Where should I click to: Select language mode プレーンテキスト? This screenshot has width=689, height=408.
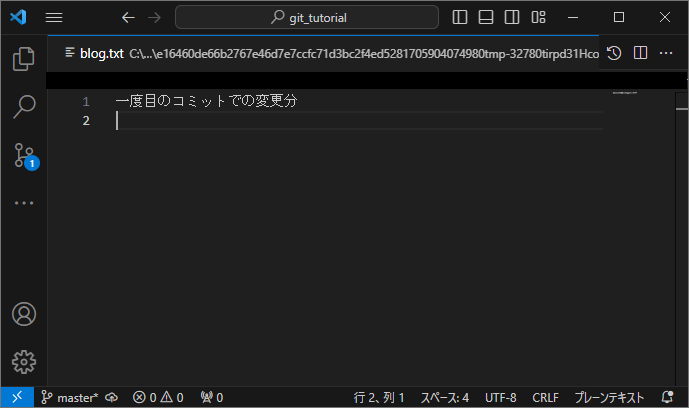(x=609, y=397)
